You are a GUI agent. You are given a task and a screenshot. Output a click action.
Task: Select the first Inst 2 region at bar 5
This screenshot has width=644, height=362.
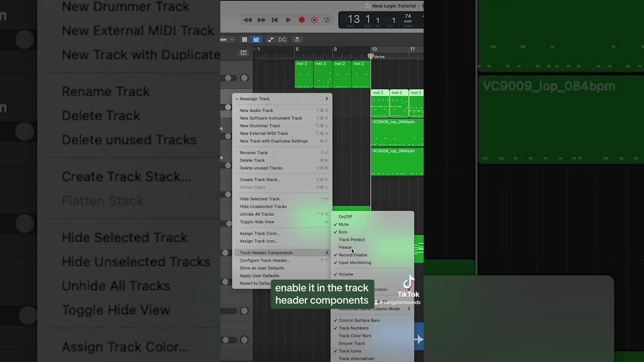point(304,74)
